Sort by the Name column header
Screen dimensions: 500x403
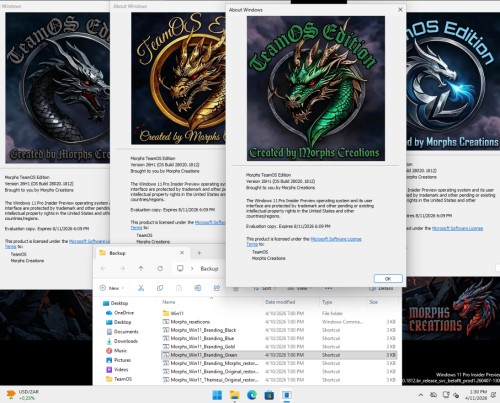(x=169, y=302)
